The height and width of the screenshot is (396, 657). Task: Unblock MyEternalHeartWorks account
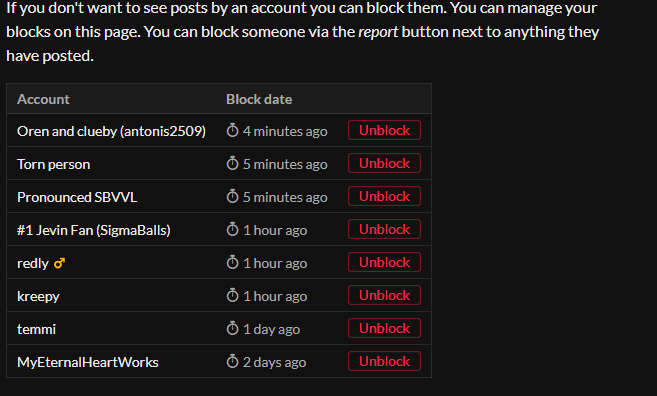click(384, 361)
